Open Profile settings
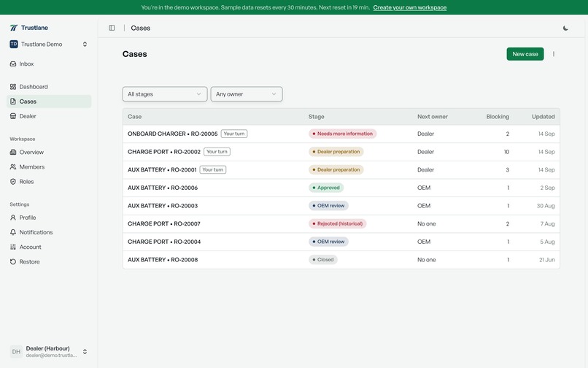The image size is (588, 368). point(49,218)
